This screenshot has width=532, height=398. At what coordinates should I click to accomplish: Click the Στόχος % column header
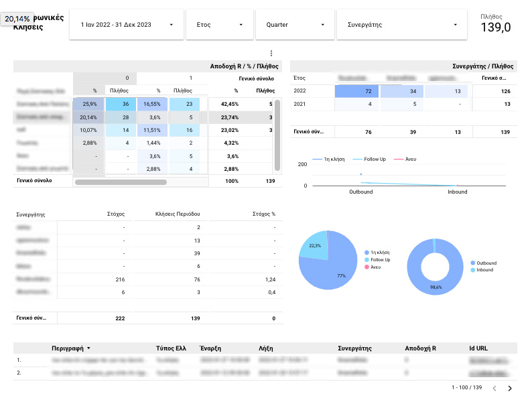click(264, 214)
